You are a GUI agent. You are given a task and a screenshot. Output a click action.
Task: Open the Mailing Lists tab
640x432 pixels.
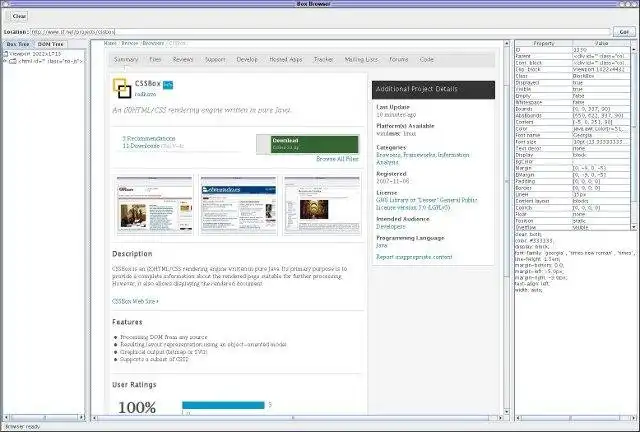pos(361,60)
